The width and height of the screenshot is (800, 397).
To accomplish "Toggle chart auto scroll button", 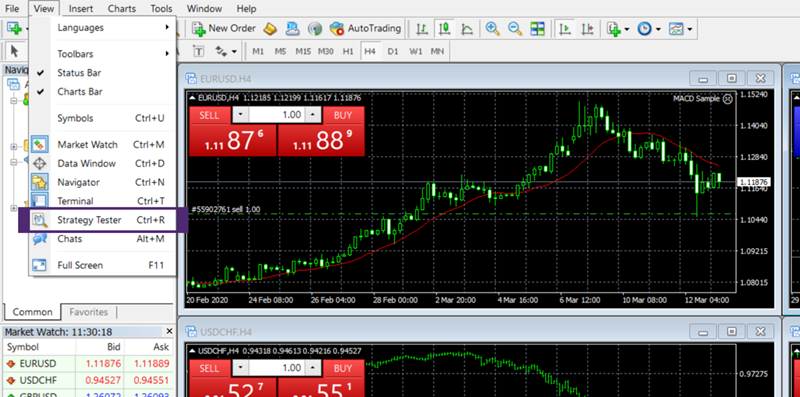I will point(564,29).
